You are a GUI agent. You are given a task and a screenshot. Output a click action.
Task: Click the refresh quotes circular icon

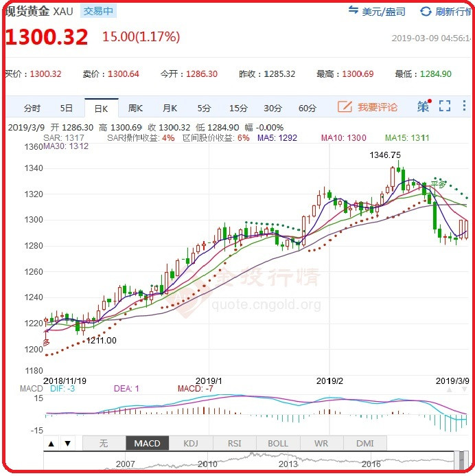[x=426, y=12]
